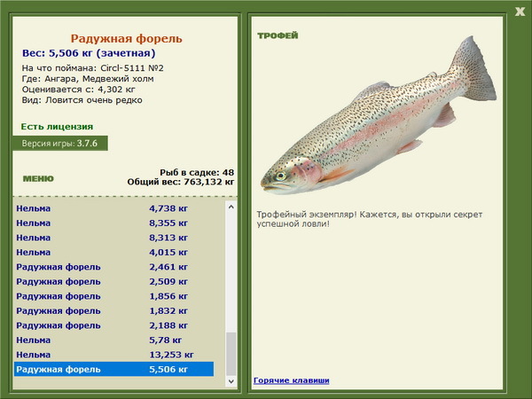Select Радужная форель 2,188 кг row

(114, 325)
